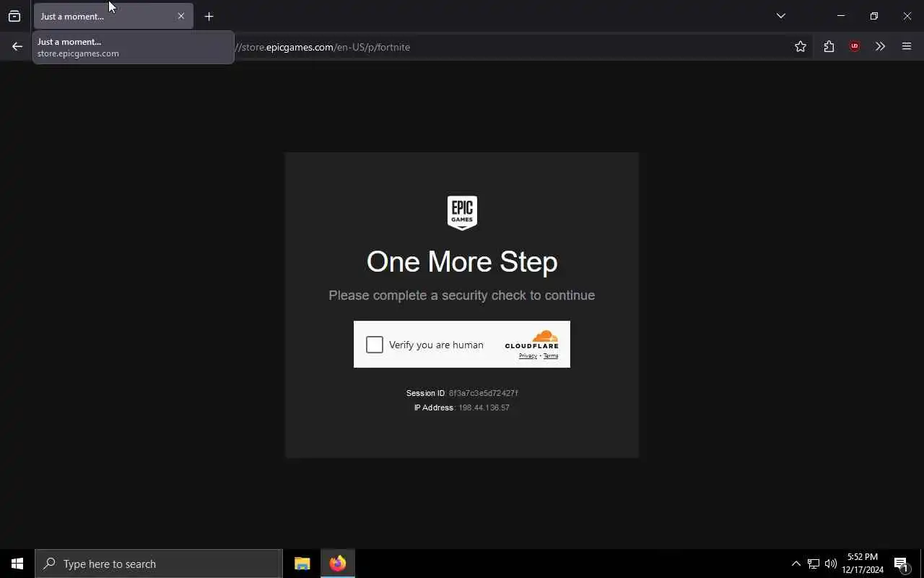Screen dimensions: 924x578
Task: Open the Extensions puzzle icon
Action: coord(829,46)
